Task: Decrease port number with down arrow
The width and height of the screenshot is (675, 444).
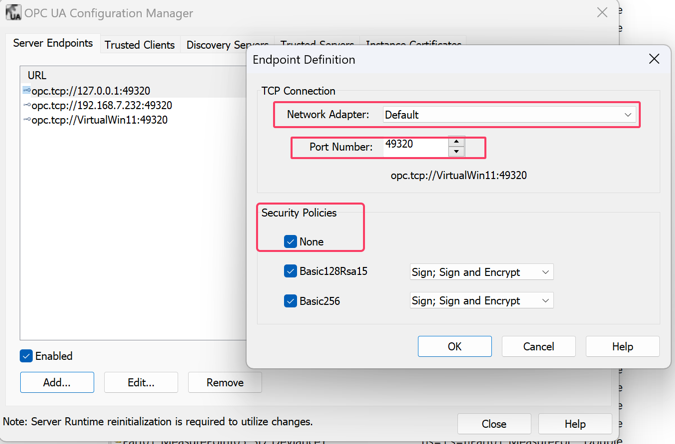Action: tap(456, 152)
